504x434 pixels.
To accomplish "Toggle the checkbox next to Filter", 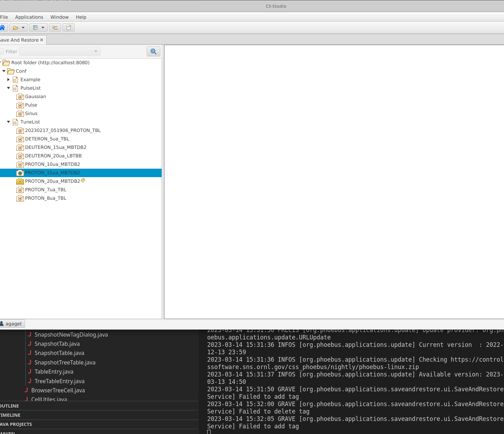I will point(2,51).
